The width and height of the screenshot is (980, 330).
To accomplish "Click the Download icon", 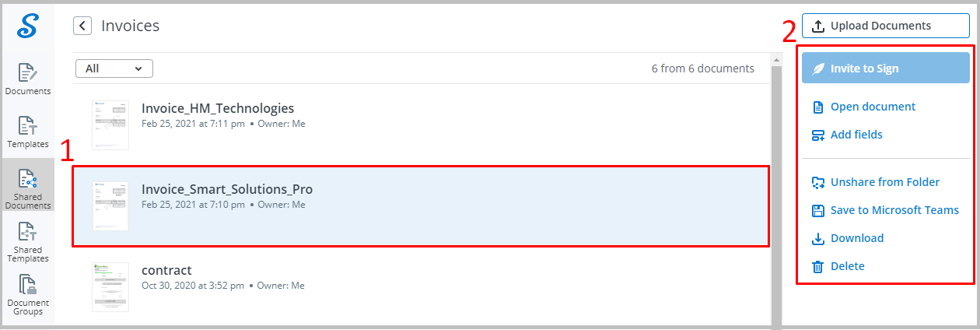I will pyautogui.click(x=817, y=239).
